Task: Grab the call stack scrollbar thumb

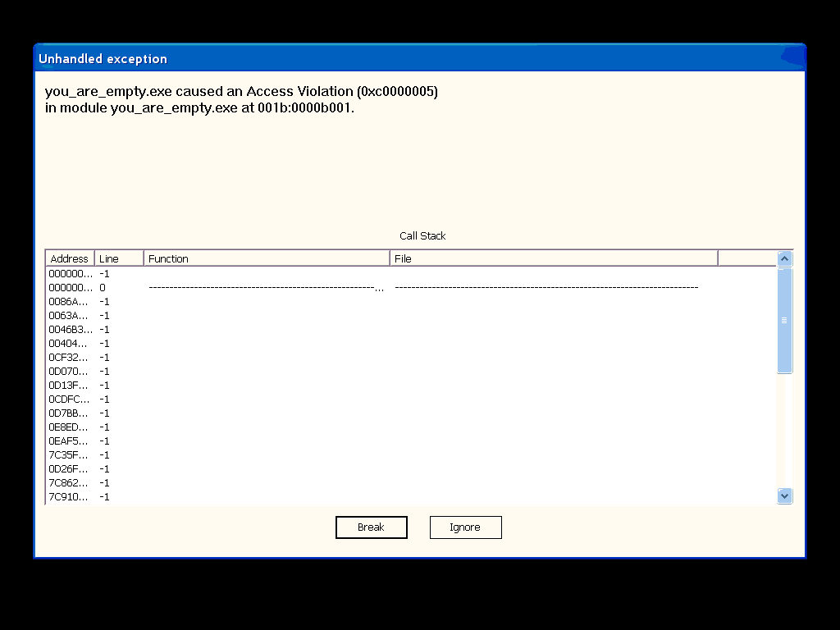Action: [784, 320]
